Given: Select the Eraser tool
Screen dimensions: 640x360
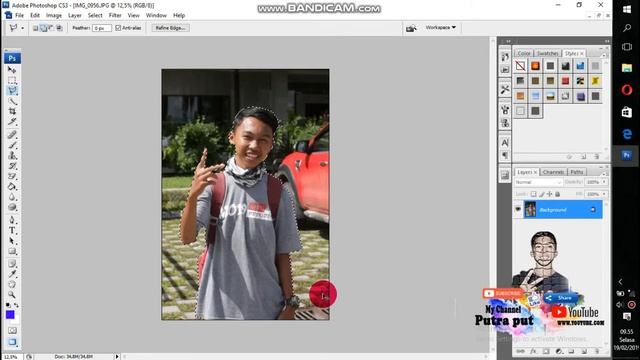Looking at the screenshot, I should pyautogui.click(x=12, y=176).
